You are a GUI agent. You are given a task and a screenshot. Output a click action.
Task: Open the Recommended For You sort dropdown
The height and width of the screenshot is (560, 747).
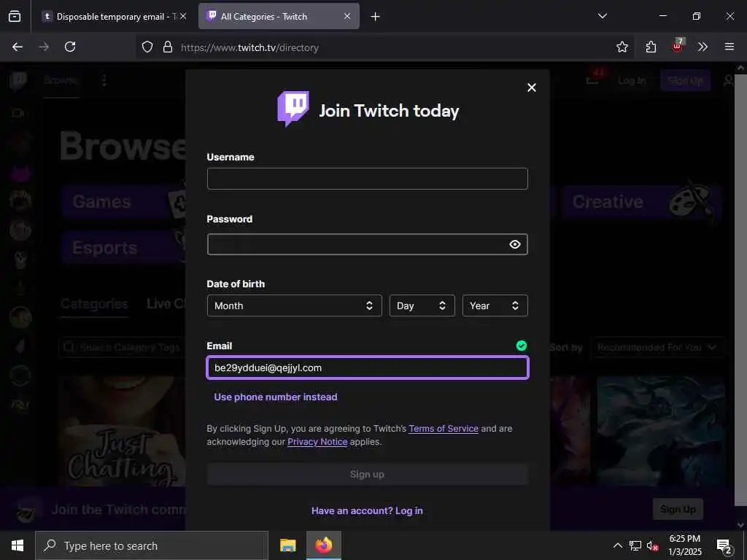(657, 348)
